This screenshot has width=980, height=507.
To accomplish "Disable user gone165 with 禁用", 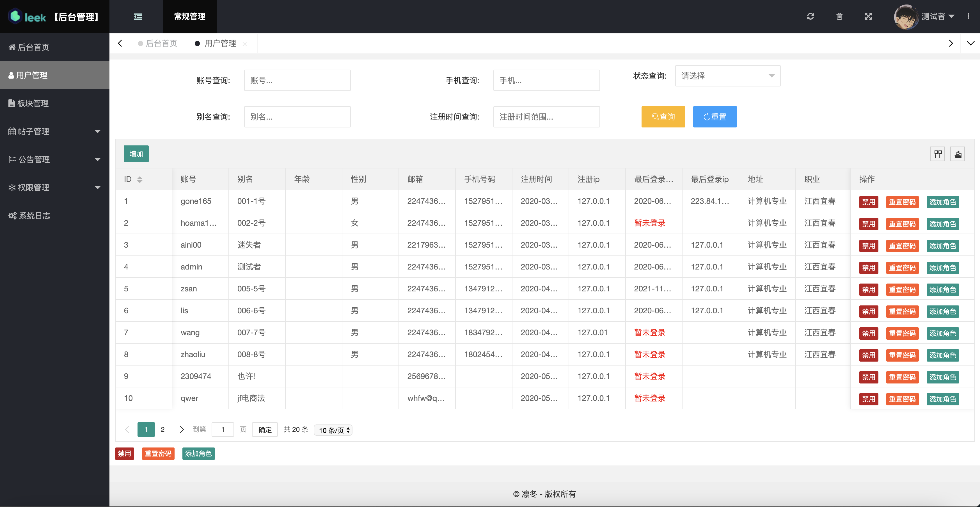I will (869, 202).
